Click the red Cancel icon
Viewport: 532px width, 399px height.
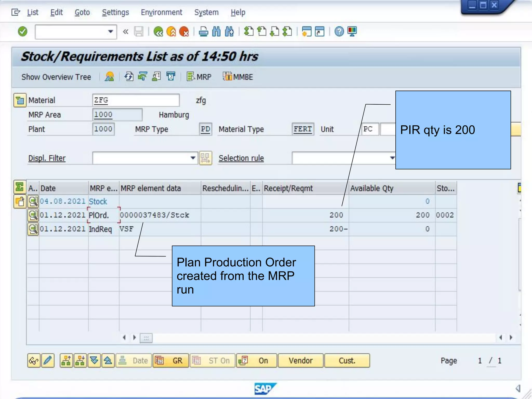(x=184, y=32)
